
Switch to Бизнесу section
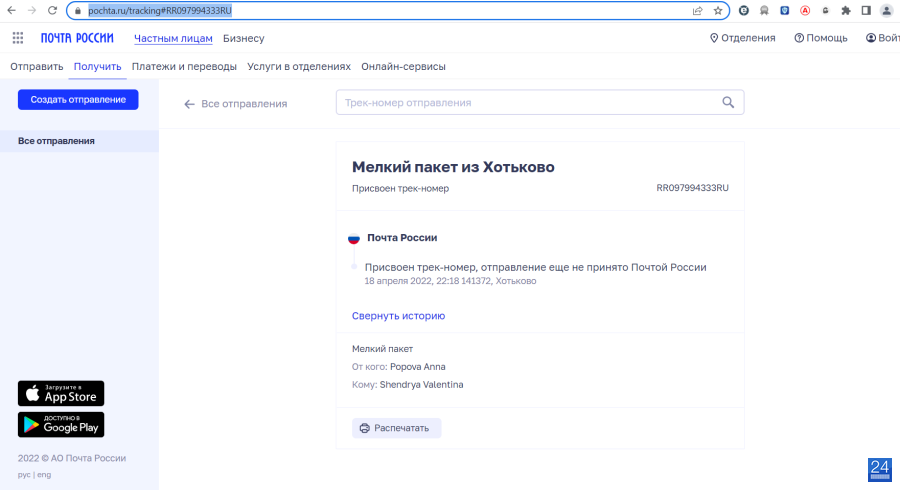pyautogui.click(x=243, y=38)
